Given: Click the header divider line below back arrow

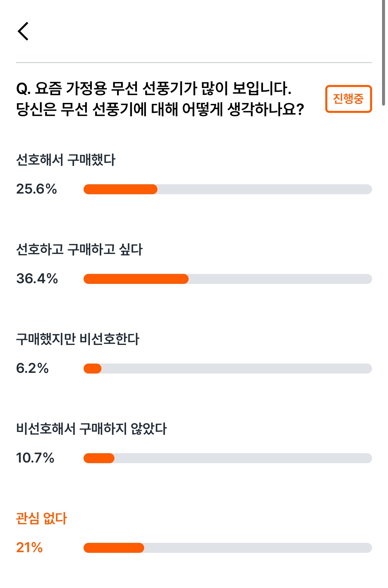Looking at the screenshot, I should point(194,62).
